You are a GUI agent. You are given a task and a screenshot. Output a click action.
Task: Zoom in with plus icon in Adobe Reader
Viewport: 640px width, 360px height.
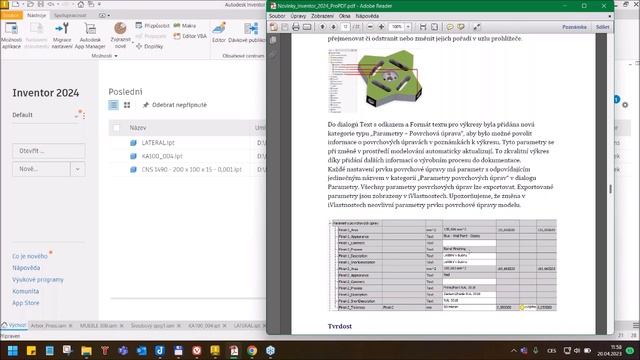coord(381,27)
